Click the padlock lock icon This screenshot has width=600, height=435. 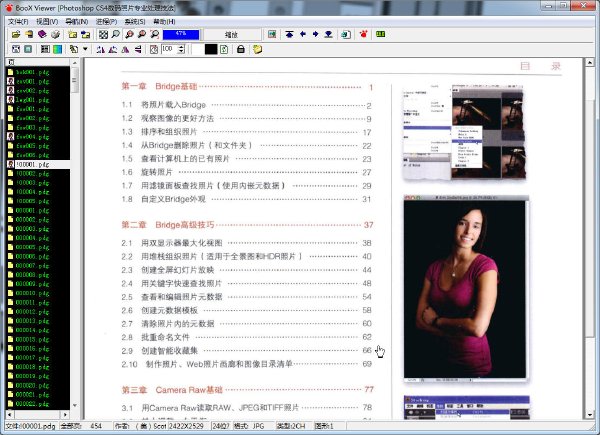(241, 49)
